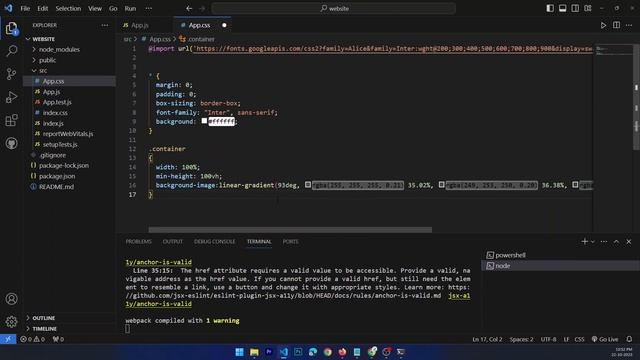
Task: Open the Customize Layout icon
Action: tap(588, 8)
